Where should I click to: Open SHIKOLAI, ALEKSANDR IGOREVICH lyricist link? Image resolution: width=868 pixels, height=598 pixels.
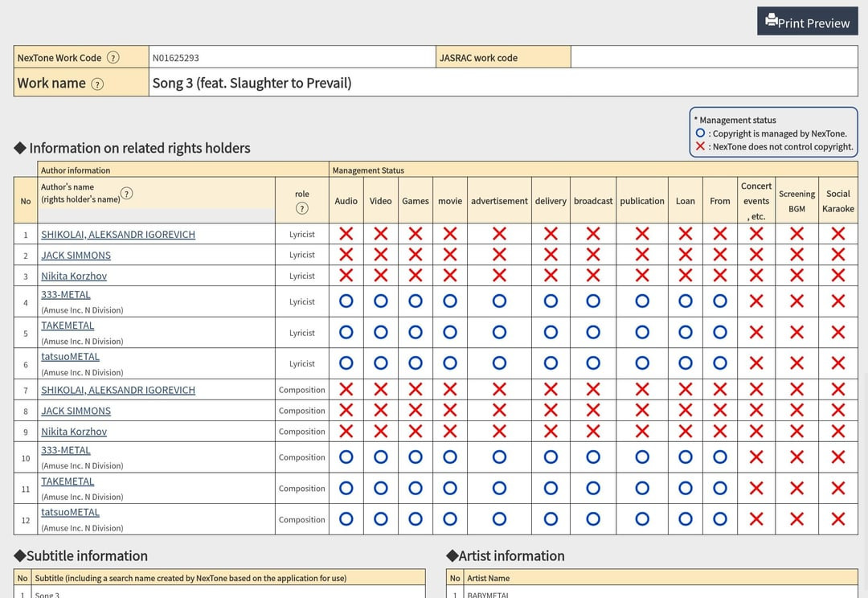[118, 235]
